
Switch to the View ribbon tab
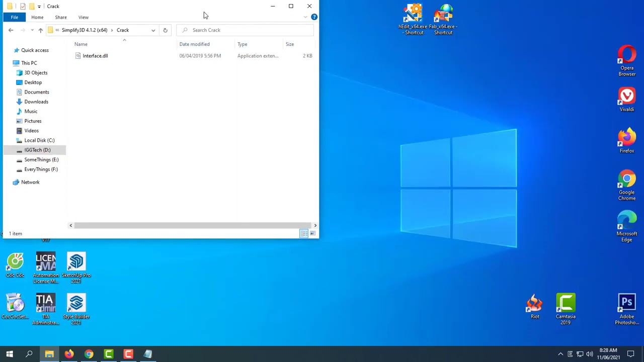[84, 17]
